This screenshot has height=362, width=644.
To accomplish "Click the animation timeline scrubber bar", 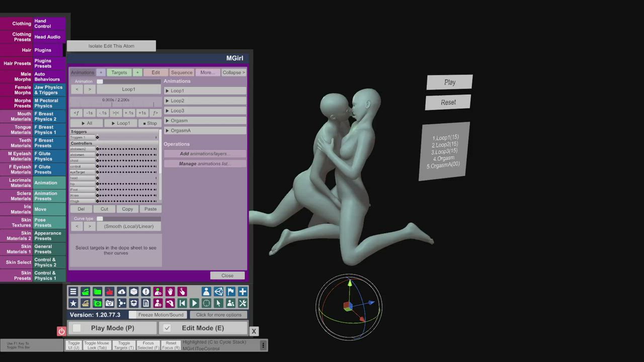I will (x=116, y=105).
